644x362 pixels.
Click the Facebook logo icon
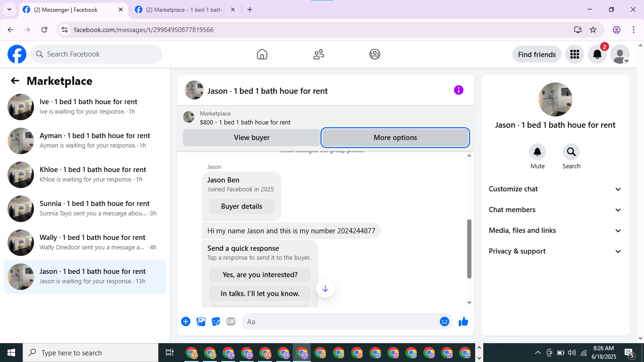click(x=17, y=54)
